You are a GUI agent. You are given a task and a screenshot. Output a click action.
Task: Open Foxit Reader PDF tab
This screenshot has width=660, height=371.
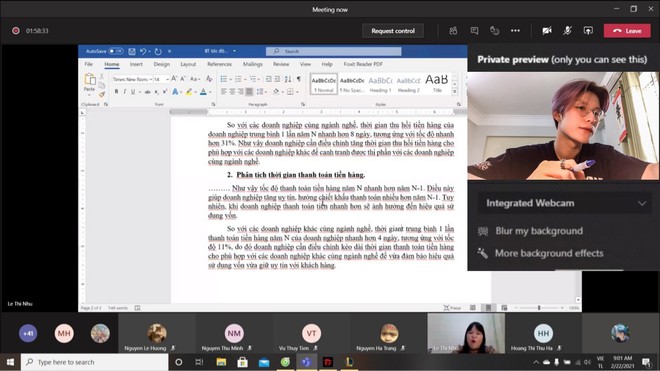tap(363, 64)
